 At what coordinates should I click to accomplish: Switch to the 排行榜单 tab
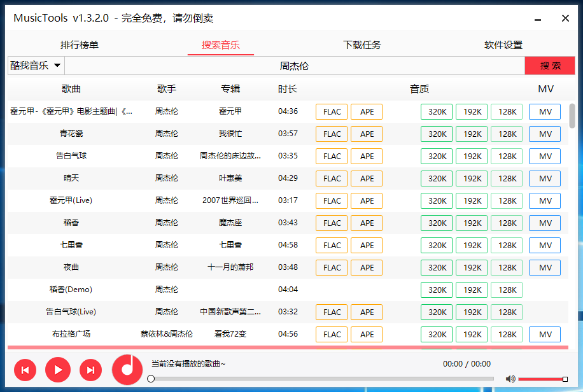(x=79, y=45)
